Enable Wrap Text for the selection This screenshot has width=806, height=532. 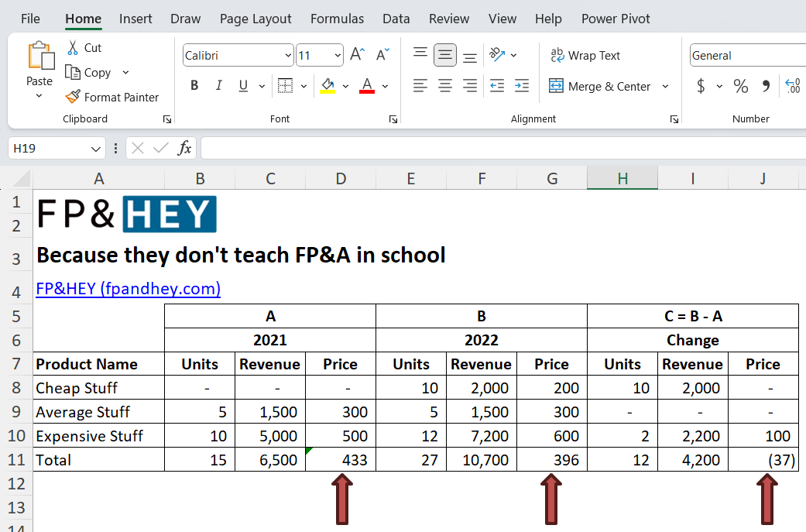click(x=585, y=55)
